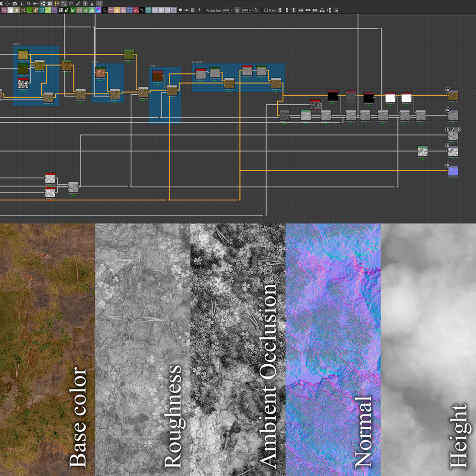Click the pin icon in node toolbar
This screenshot has height=476, width=476.
click(199, 10)
